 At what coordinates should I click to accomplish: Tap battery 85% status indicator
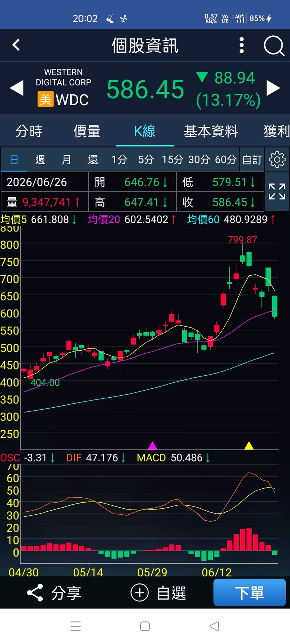(x=261, y=18)
